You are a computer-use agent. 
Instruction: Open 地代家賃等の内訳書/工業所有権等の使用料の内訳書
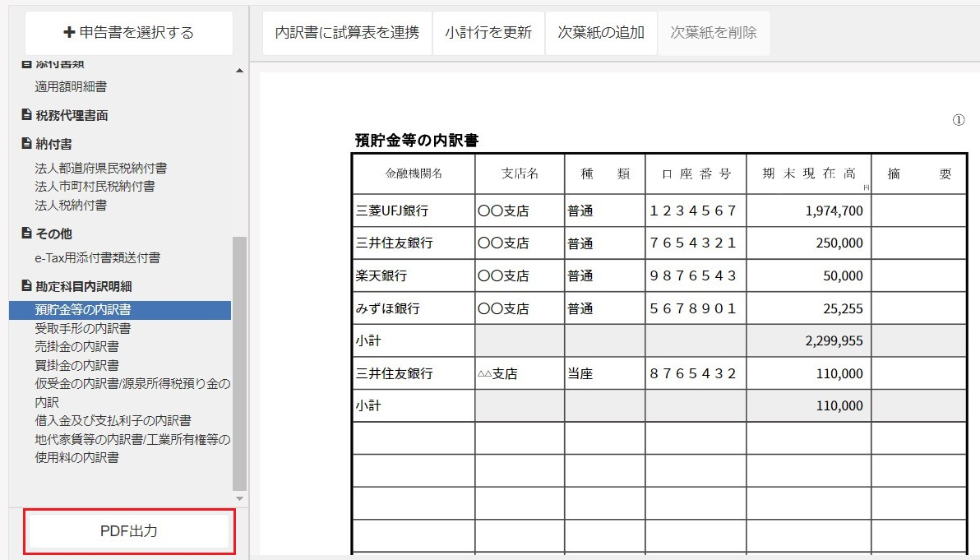(132, 448)
